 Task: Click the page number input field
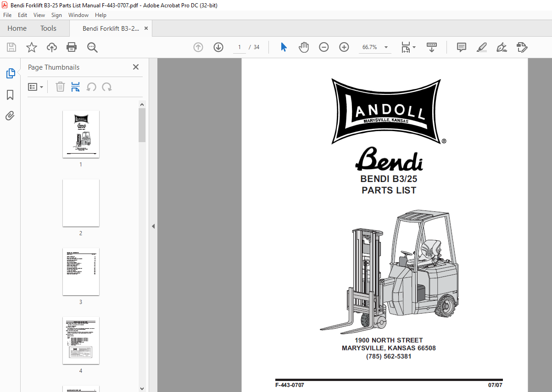click(239, 47)
